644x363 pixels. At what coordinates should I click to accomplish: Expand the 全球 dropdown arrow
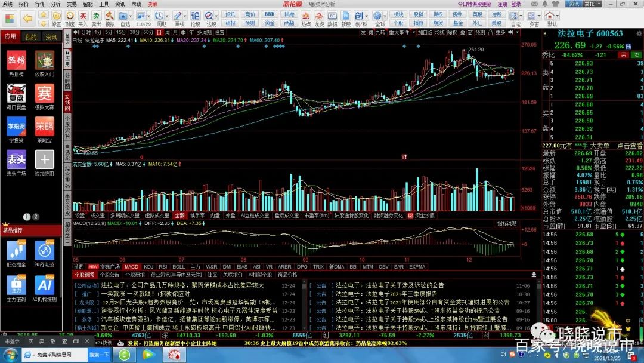[385, 16]
